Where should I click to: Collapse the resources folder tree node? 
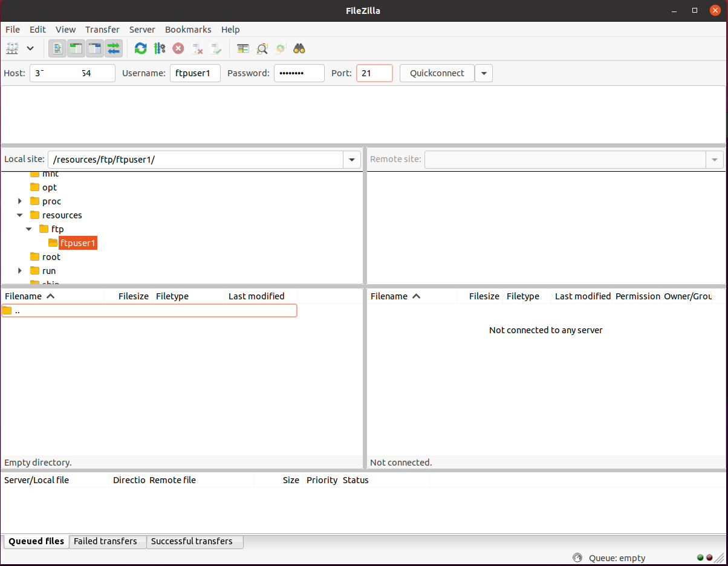pos(20,215)
